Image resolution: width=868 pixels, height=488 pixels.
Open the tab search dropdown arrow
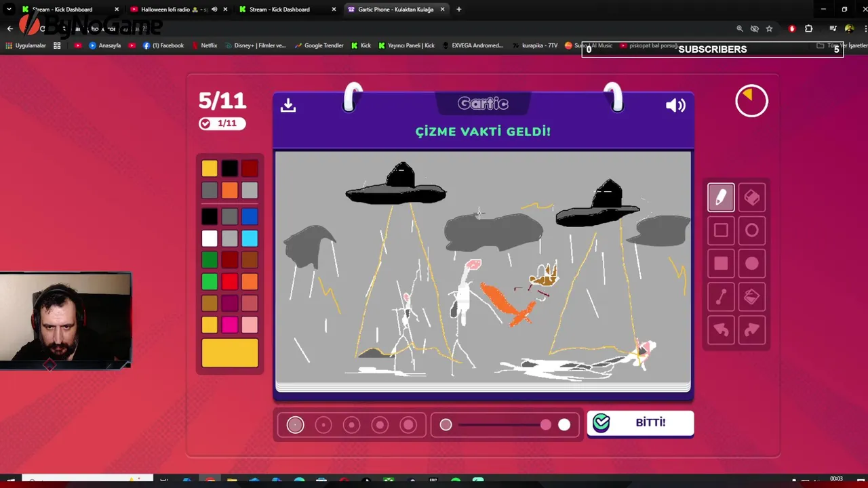(x=9, y=9)
